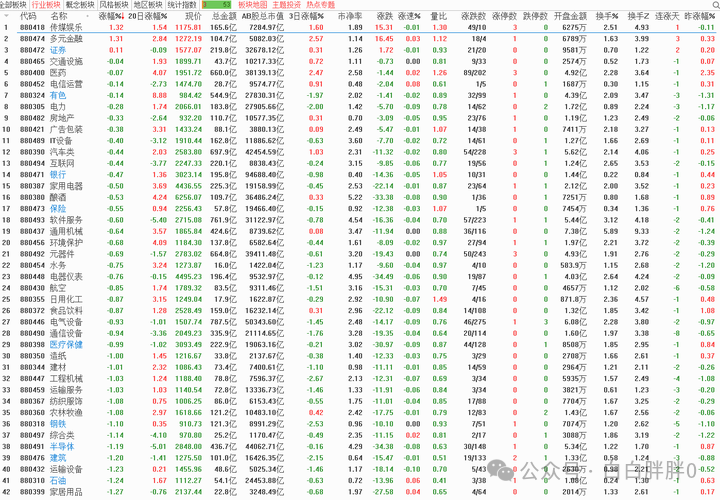Image resolution: width=720 pixels, height=500 pixels.
Task: Select the 统计指数 tab
Action: click(x=182, y=5)
